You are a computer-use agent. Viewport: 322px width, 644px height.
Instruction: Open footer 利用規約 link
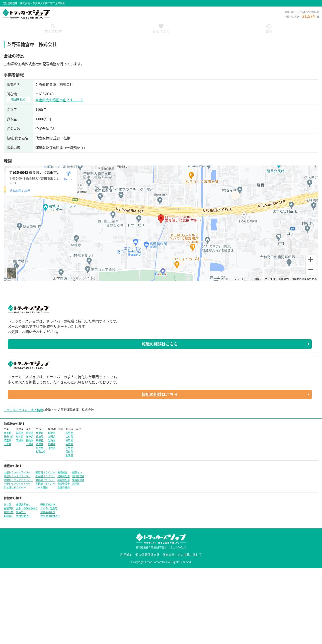(x=126, y=555)
